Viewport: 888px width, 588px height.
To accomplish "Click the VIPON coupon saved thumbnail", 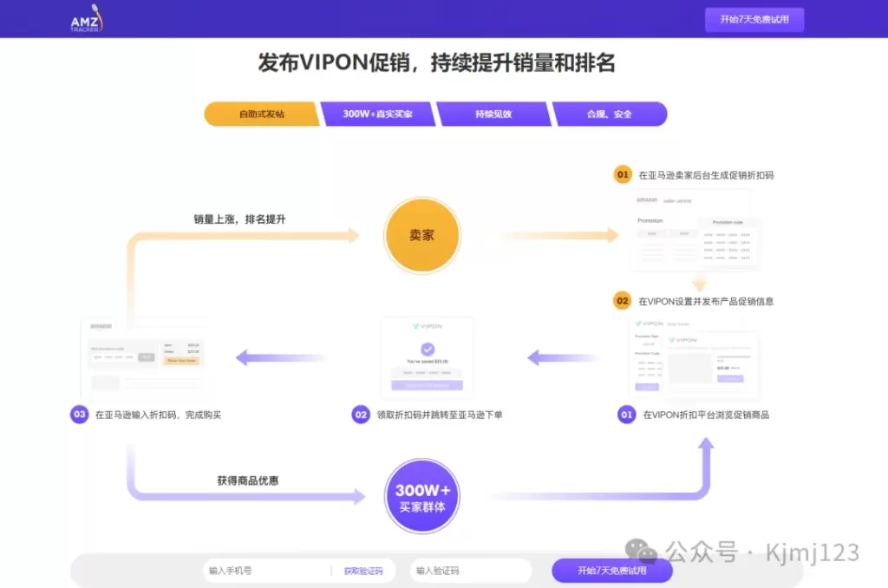I will point(427,357).
